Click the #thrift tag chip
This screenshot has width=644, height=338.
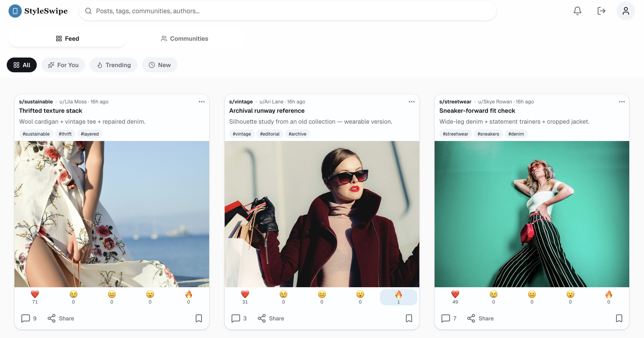65,134
